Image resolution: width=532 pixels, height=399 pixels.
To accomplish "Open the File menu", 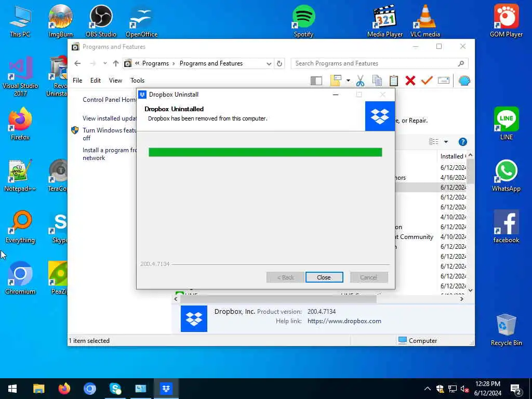I will click(x=77, y=81).
